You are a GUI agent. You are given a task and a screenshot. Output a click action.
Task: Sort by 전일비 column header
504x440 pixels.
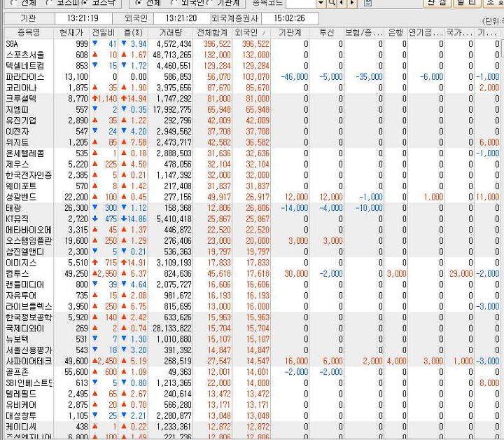pyautogui.click(x=104, y=32)
